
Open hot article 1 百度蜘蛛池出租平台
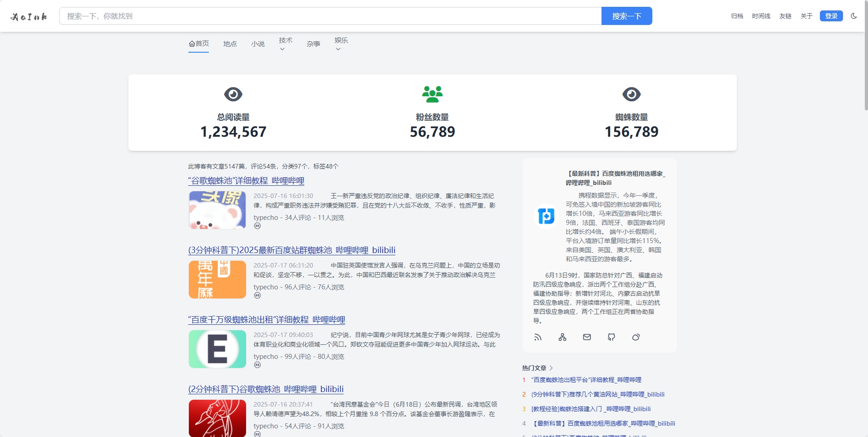(586, 380)
